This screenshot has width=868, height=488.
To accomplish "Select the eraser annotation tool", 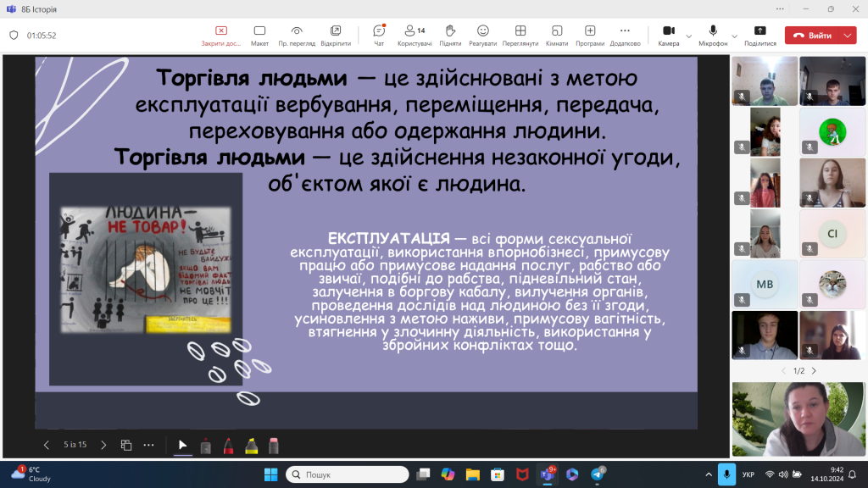I will click(274, 446).
